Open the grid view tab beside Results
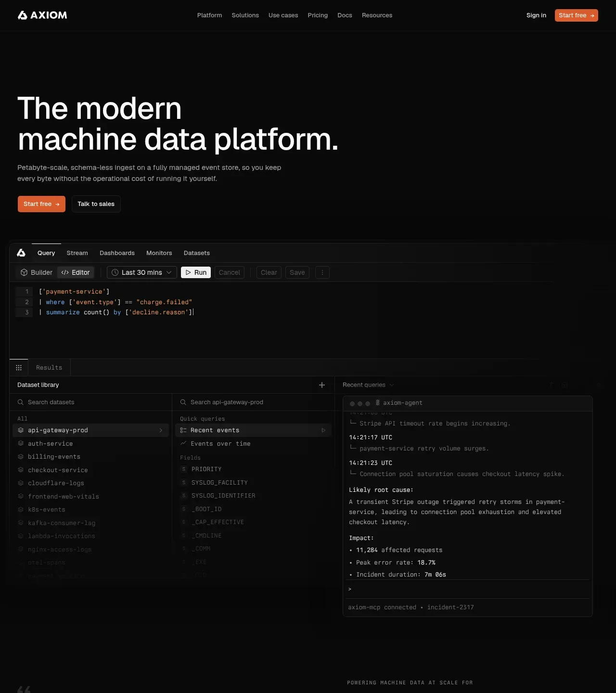616x693 pixels. tap(19, 368)
